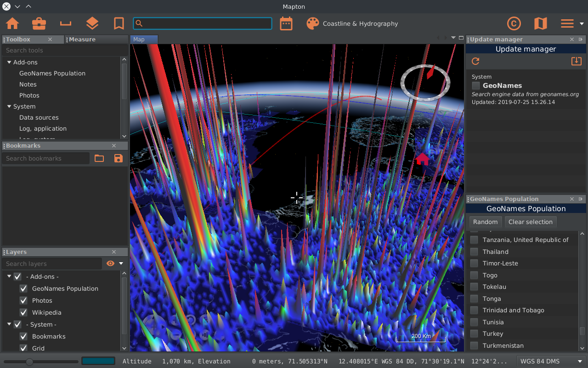Image resolution: width=588 pixels, height=368 pixels.
Task: Close the GeoNames Population panel
Action: tap(572, 199)
